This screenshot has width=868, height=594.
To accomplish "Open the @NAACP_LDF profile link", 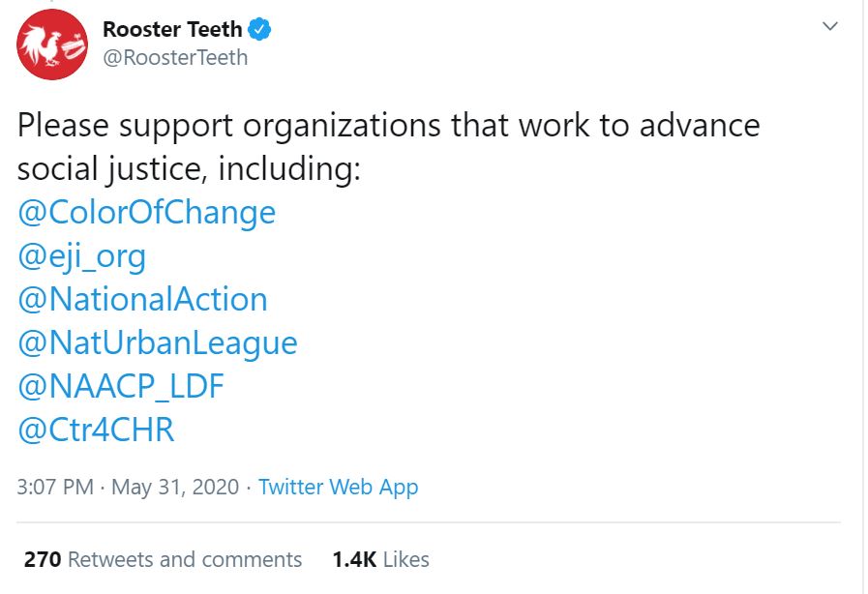I will click(121, 386).
